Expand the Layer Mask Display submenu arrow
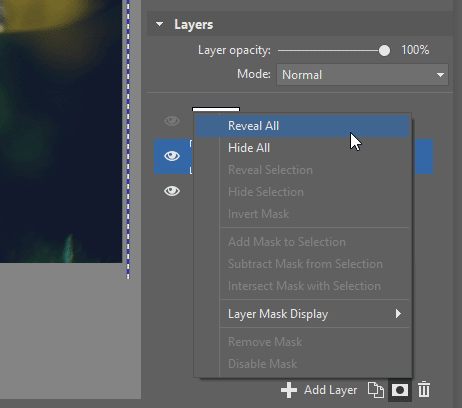The image size is (462, 408). click(398, 314)
